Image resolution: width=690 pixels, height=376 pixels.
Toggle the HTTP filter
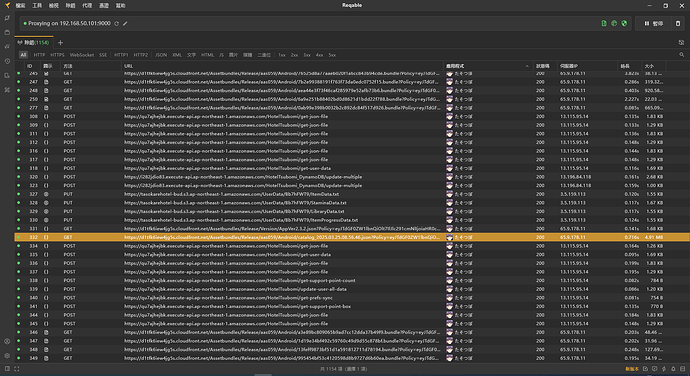[x=39, y=55]
